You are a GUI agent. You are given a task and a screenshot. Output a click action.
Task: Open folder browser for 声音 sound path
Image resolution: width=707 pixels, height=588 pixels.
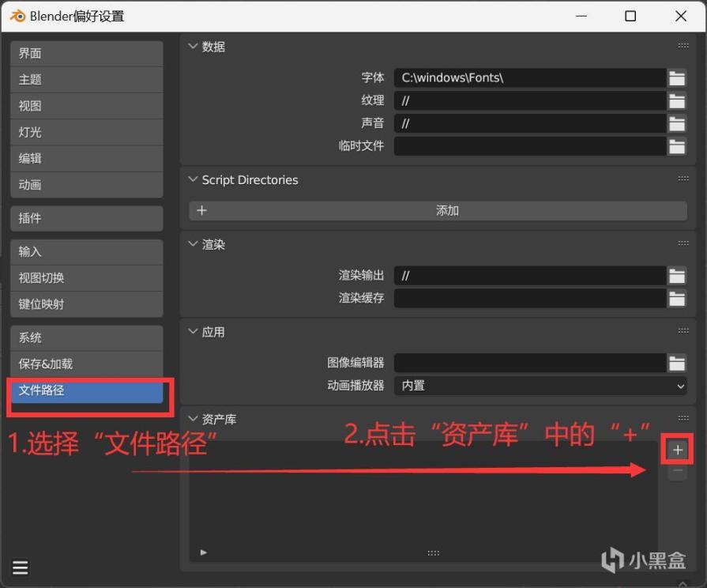(677, 123)
